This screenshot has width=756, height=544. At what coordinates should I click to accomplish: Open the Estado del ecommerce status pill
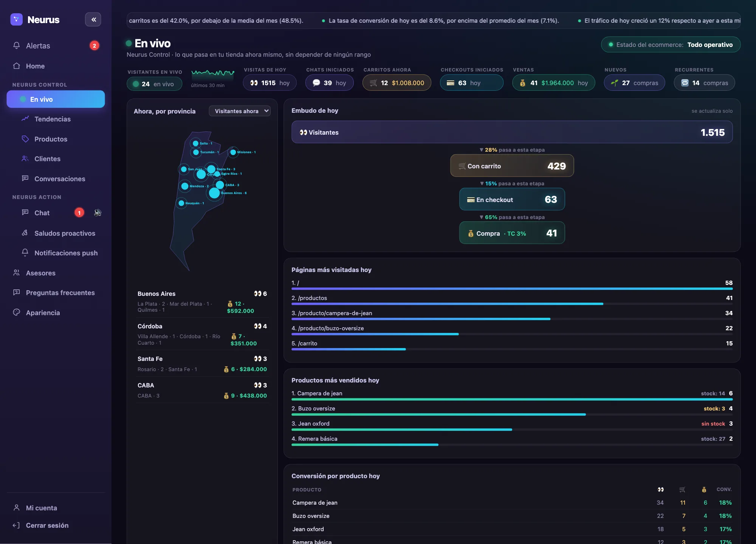(671, 45)
